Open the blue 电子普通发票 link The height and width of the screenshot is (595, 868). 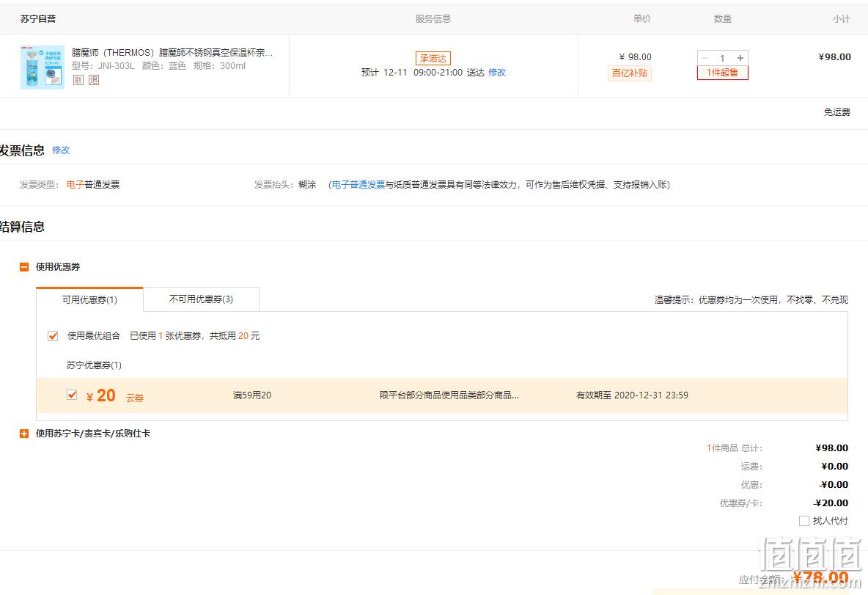(358, 184)
